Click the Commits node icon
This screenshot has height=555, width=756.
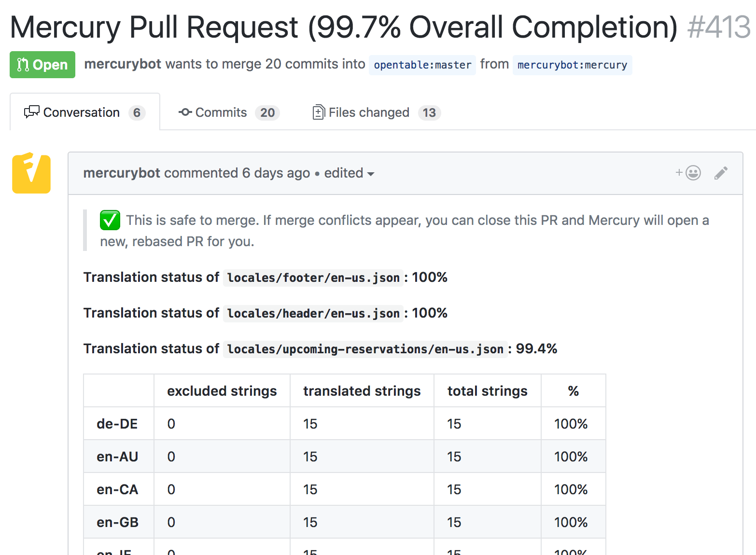pyautogui.click(x=185, y=112)
